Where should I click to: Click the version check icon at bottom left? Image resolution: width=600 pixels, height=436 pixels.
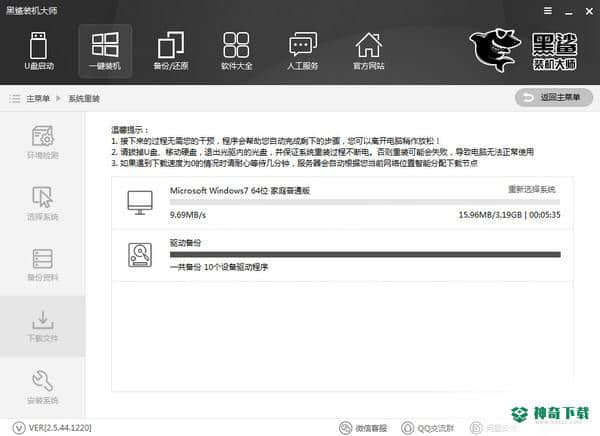click(x=18, y=428)
